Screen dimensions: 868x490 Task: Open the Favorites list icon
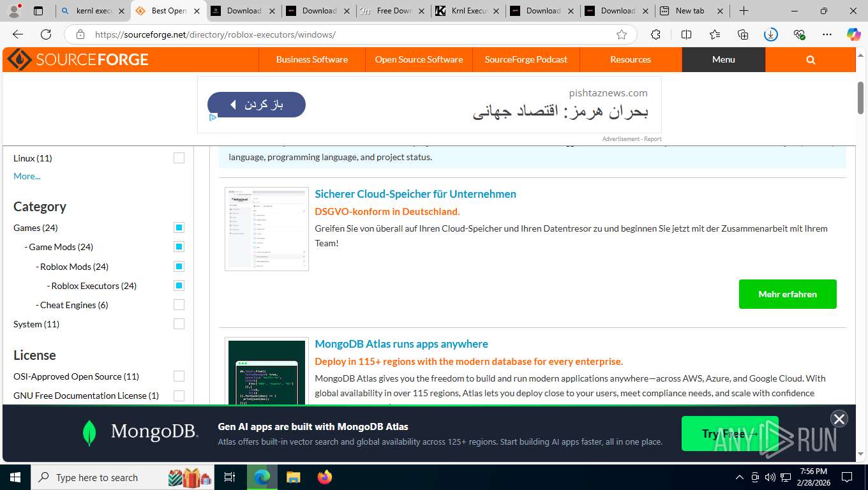coord(715,34)
